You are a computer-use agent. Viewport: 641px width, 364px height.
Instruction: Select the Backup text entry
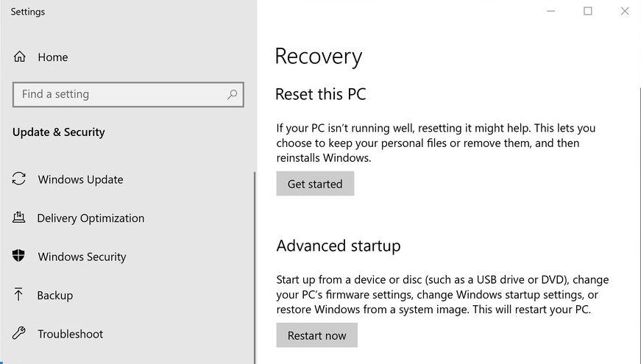click(55, 296)
